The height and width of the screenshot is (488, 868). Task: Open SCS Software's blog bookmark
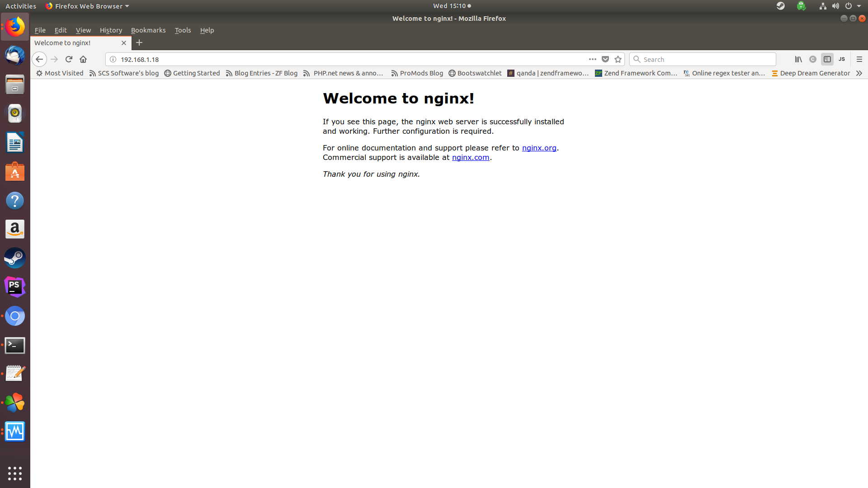coord(124,73)
